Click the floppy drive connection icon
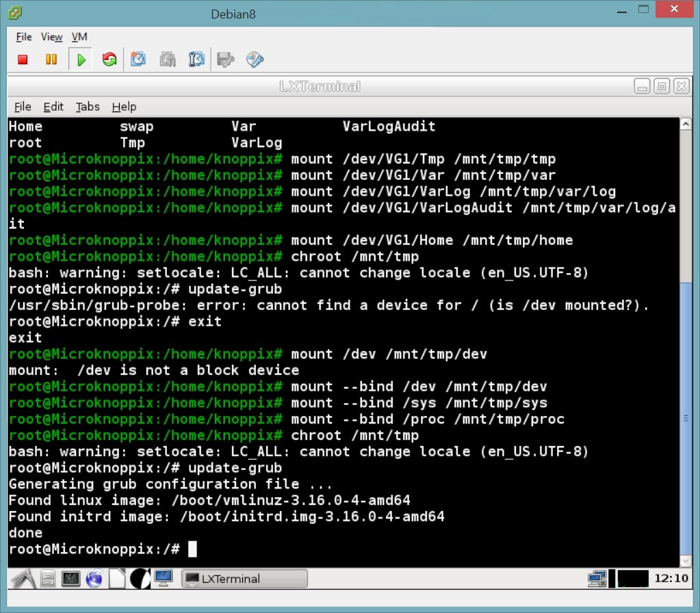 coord(225,60)
